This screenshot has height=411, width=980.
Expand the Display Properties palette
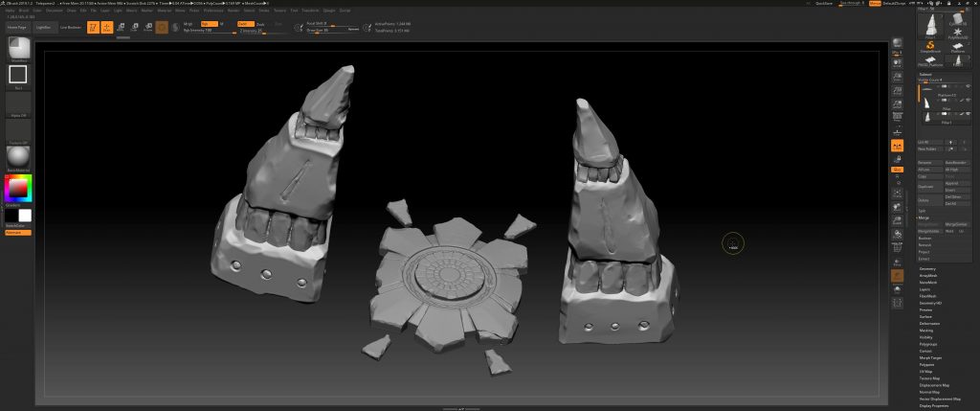932,406
